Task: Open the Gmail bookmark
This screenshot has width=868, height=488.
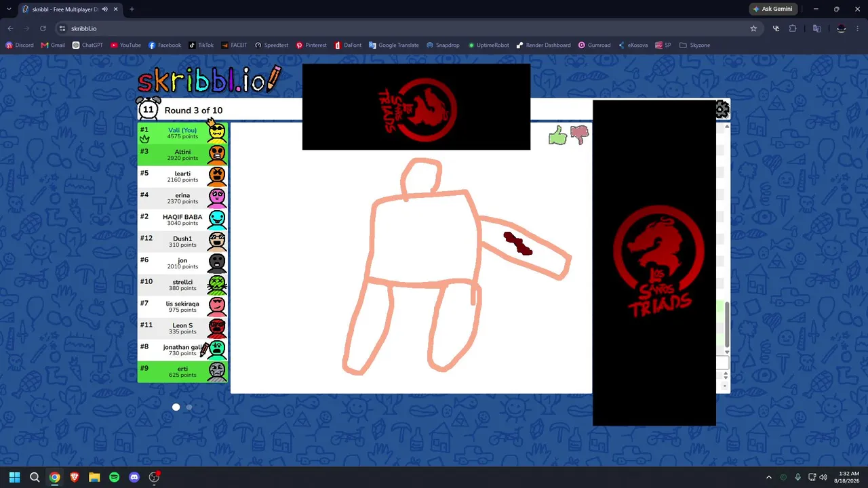Action: pyautogui.click(x=53, y=45)
